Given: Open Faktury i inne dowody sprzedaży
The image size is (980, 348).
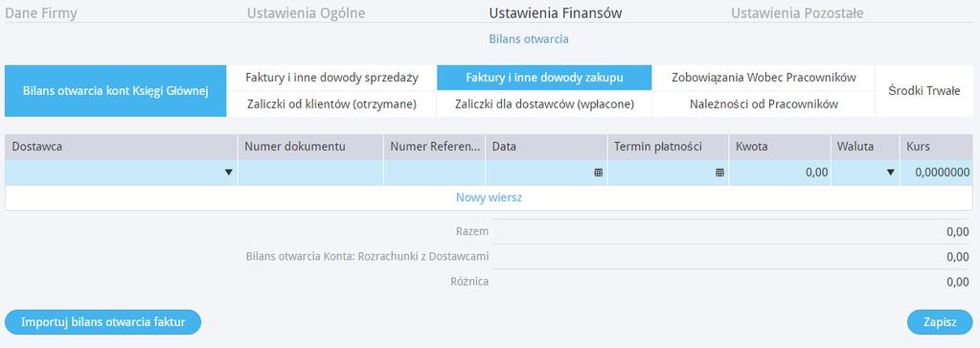Looking at the screenshot, I should tap(331, 79).
